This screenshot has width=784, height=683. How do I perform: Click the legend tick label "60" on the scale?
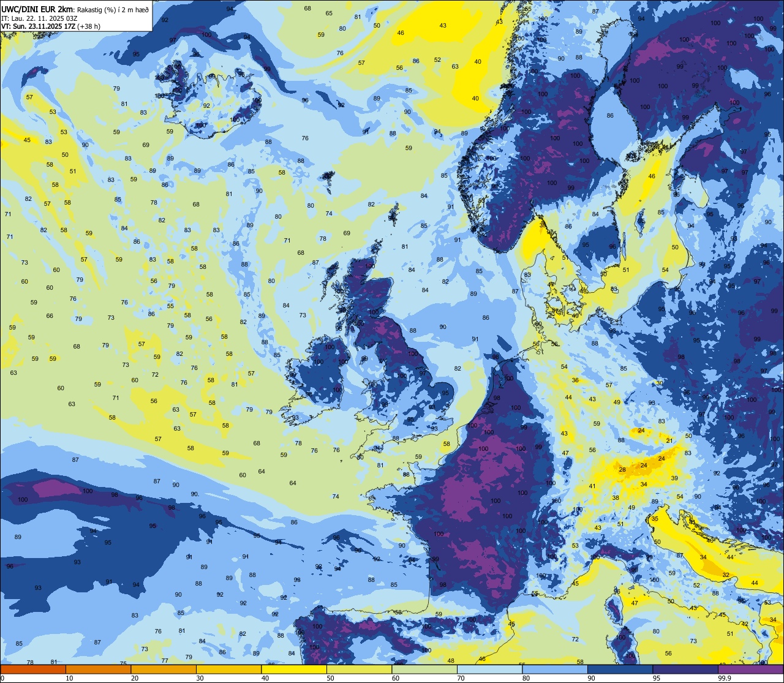click(x=396, y=678)
